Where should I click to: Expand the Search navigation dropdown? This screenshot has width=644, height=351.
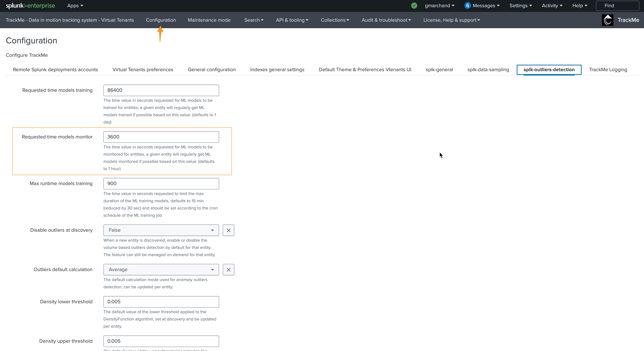click(254, 20)
